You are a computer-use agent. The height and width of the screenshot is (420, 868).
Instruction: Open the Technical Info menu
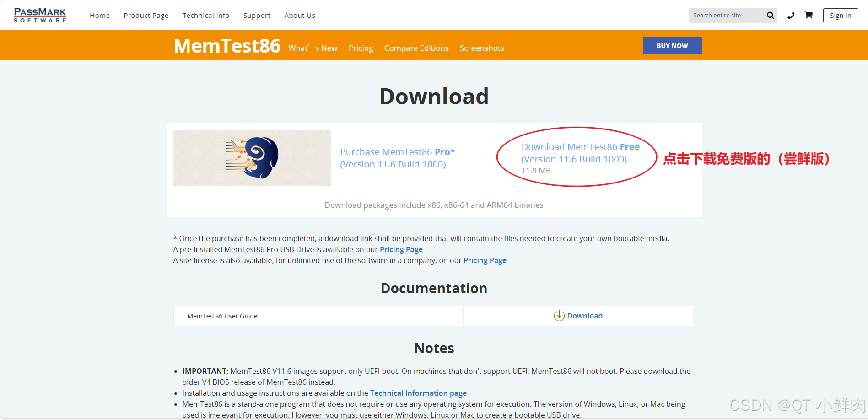click(206, 16)
